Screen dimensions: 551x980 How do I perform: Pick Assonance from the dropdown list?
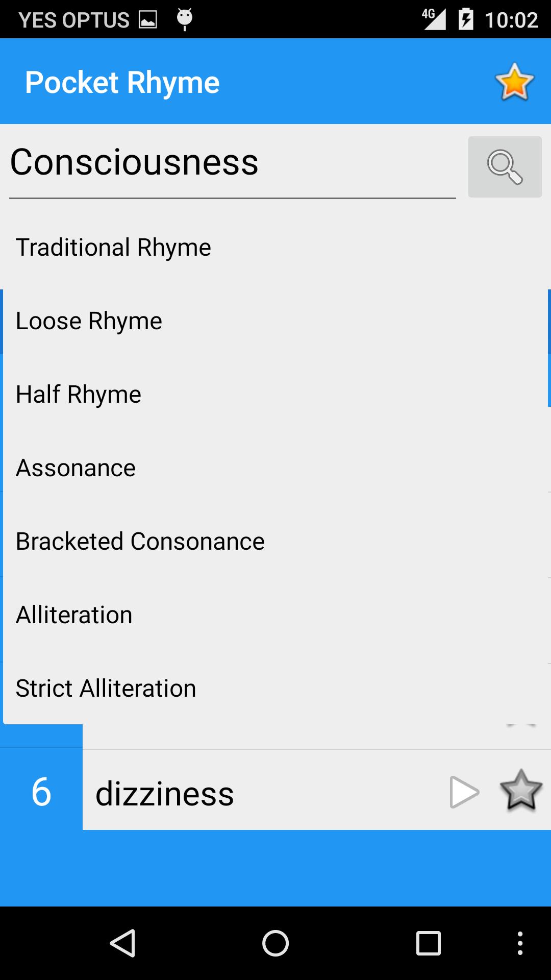(76, 468)
